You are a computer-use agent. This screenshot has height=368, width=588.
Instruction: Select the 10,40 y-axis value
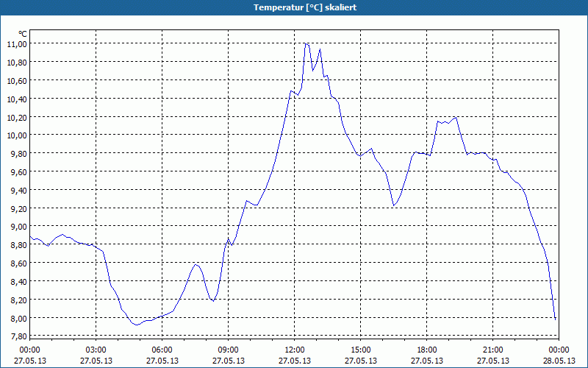click(17, 99)
